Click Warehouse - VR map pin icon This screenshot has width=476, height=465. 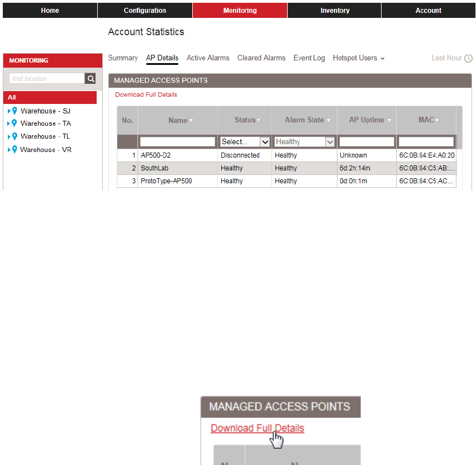coord(15,149)
